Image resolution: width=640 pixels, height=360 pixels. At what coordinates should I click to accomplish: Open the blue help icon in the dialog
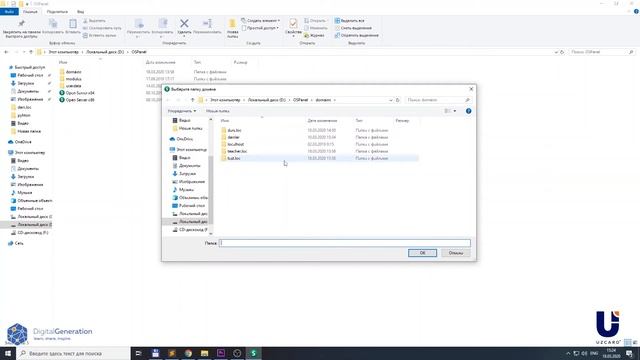coord(469,111)
